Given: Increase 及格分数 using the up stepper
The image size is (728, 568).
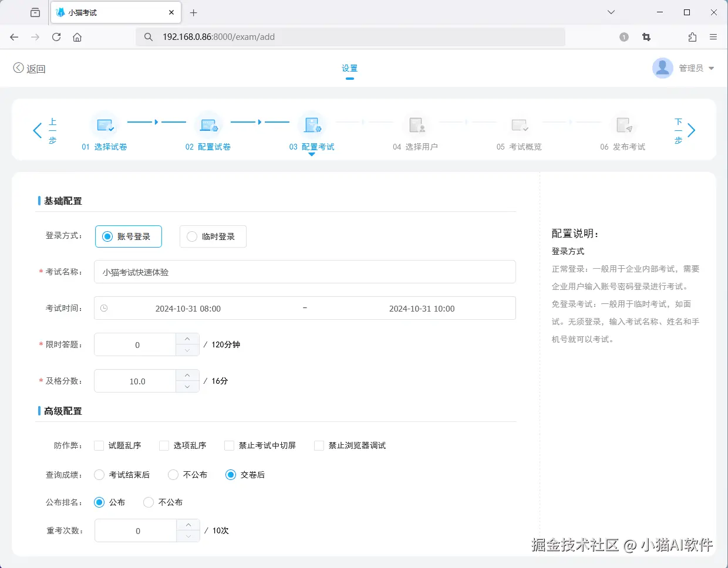Looking at the screenshot, I should (x=187, y=376).
